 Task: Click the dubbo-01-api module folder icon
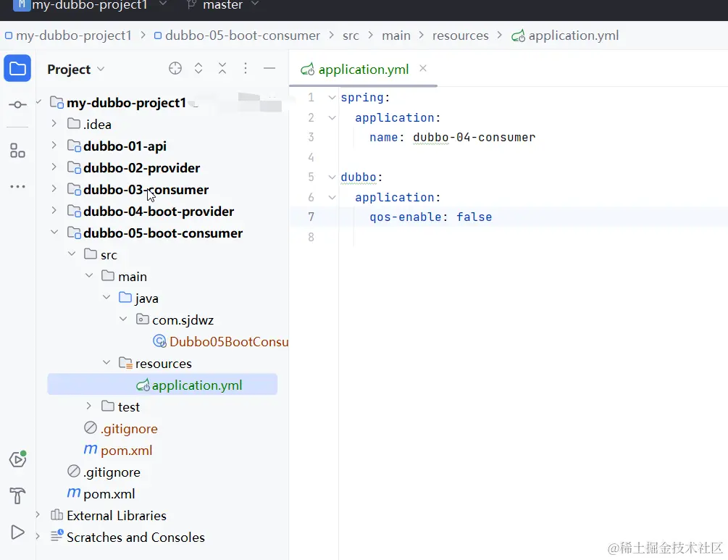[x=74, y=146]
